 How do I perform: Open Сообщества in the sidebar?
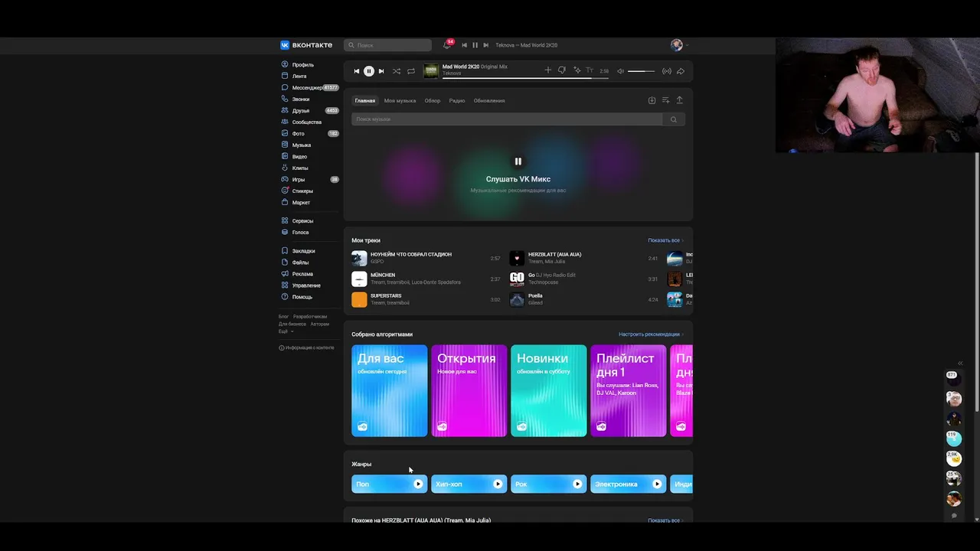[307, 122]
